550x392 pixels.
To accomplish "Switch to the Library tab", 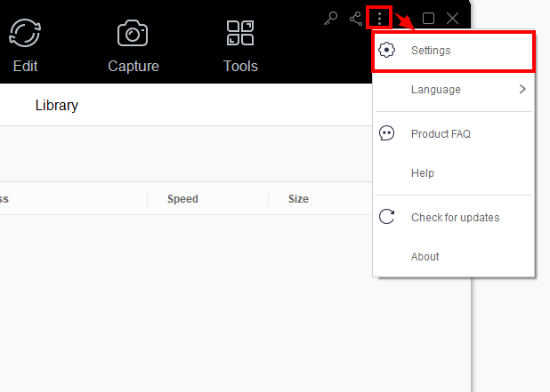I will pos(56,105).
